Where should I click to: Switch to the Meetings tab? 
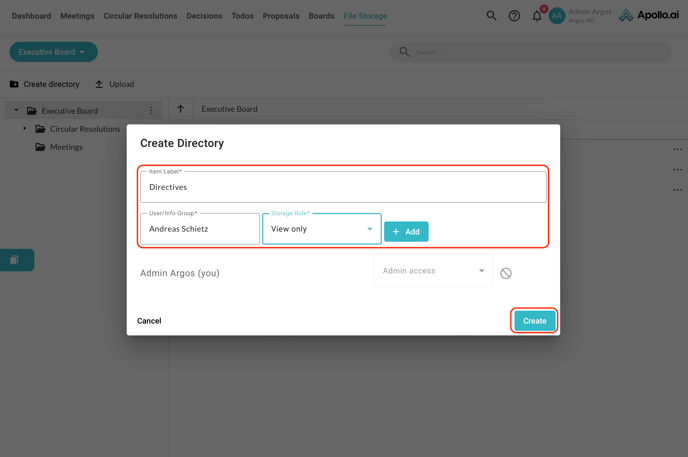[x=77, y=16]
